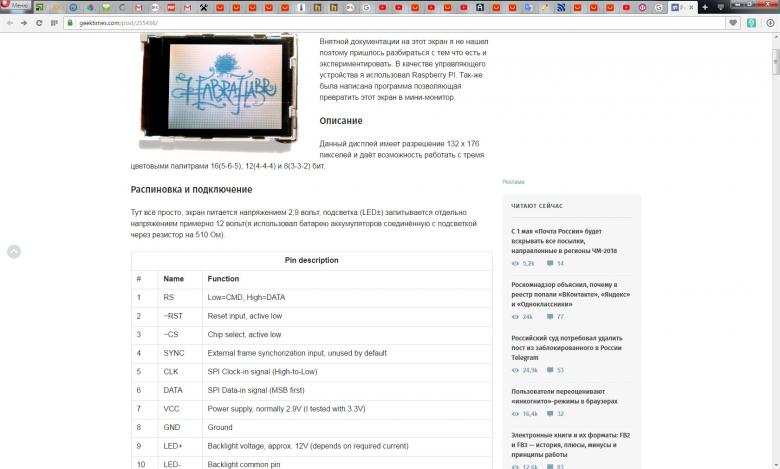Click the 'Chip select, active low' cell
This screenshot has height=469, width=780.
pyautogui.click(x=347, y=334)
